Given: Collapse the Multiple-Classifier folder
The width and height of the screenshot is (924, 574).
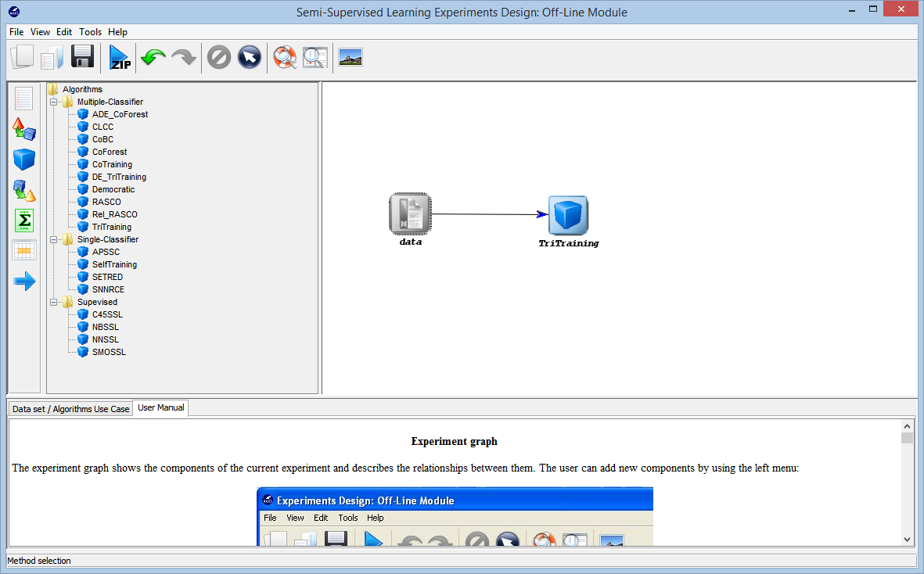Looking at the screenshot, I should (x=54, y=102).
